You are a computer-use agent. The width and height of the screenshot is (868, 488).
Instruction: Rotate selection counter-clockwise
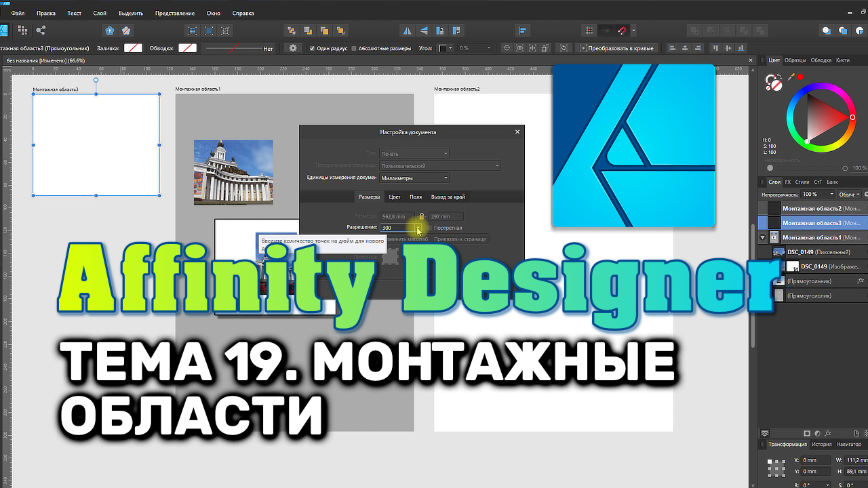point(441,30)
